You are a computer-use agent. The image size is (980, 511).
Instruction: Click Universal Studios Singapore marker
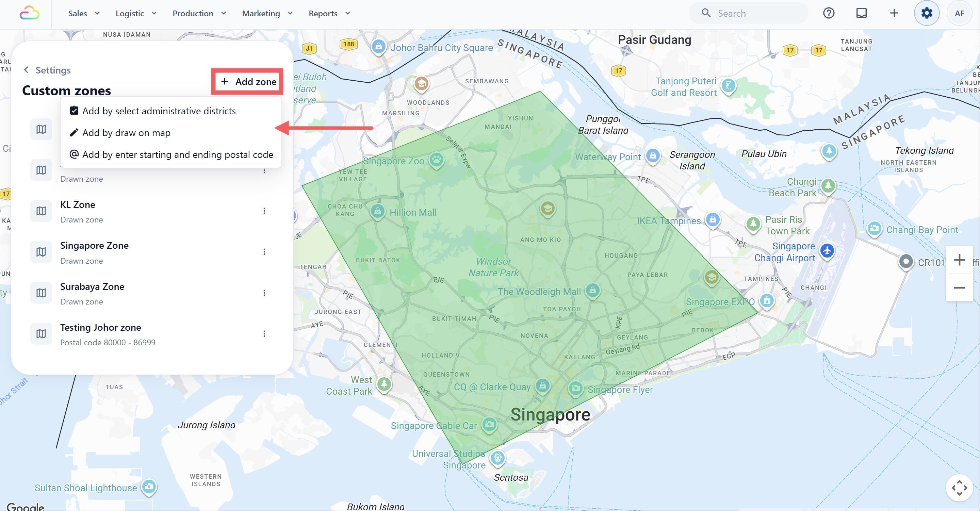tap(497, 458)
